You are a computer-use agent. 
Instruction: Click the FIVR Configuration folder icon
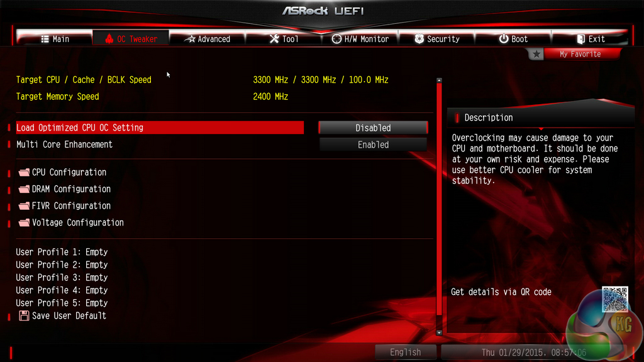pyautogui.click(x=25, y=206)
